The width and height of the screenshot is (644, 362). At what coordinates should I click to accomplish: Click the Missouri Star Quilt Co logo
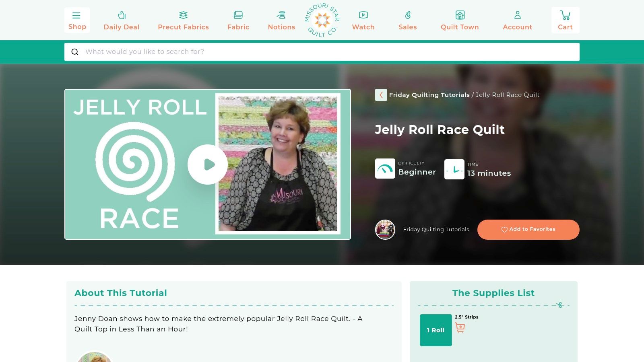point(322,20)
